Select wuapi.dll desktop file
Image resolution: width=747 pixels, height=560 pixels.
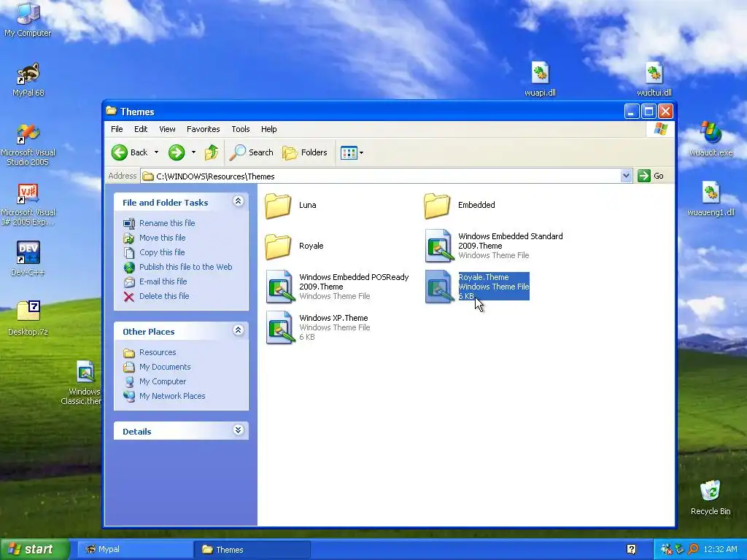click(540, 79)
